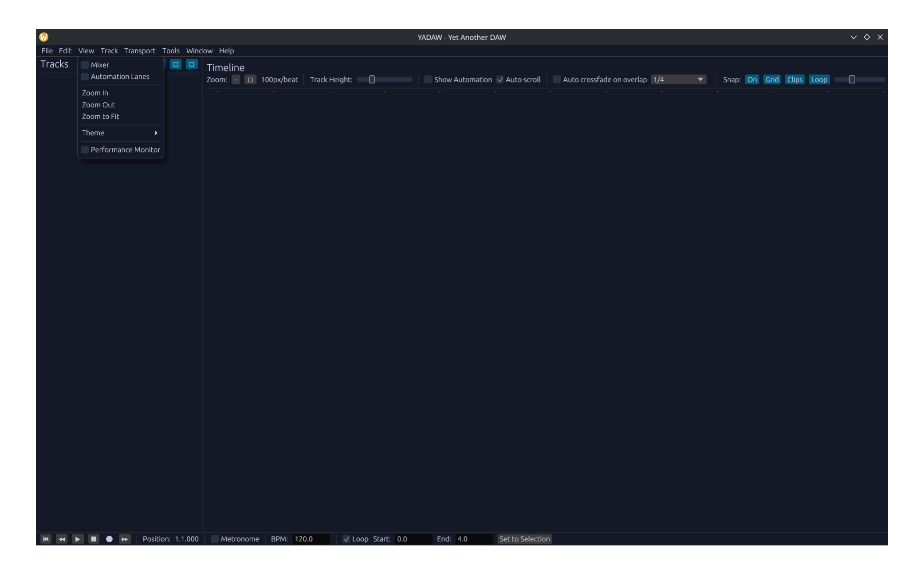
Task: Select Zoom to Fit menu entry
Action: click(120, 117)
